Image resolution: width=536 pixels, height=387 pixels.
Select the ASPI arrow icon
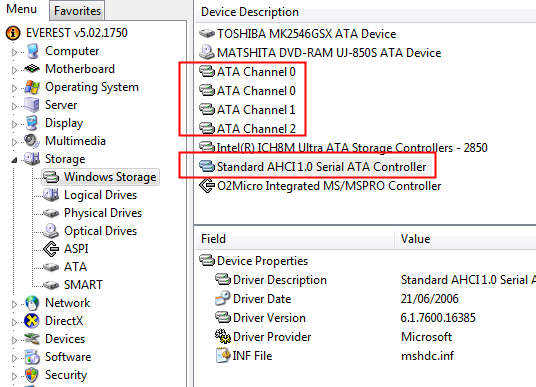point(51,249)
